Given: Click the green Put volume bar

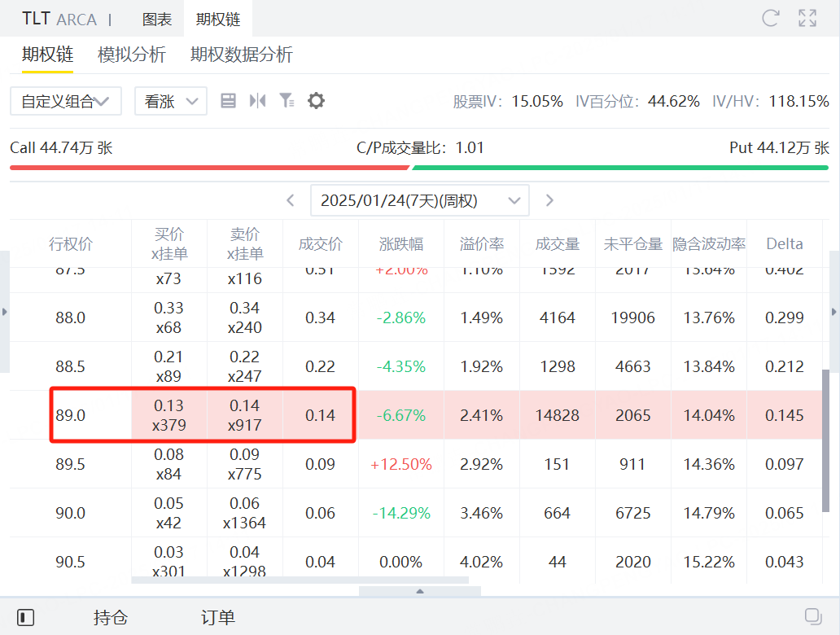Looking at the screenshot, I should pos(620,168).
